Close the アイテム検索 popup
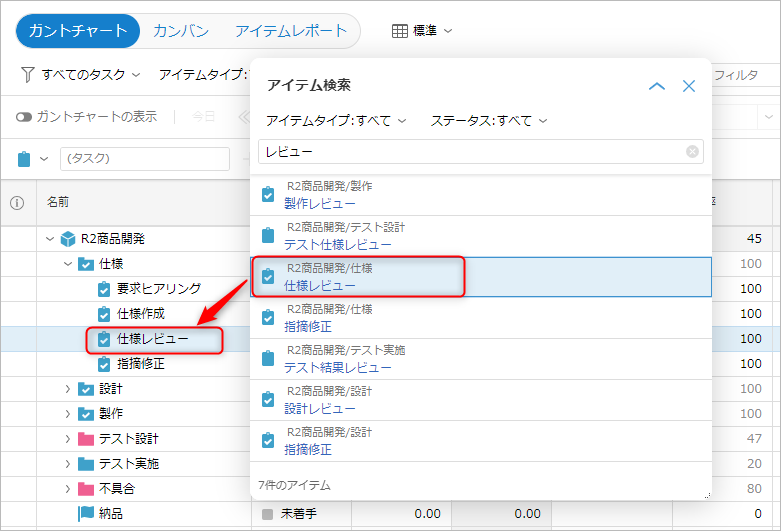The height and width of the screenshot is (531, 781). [689, 87]
